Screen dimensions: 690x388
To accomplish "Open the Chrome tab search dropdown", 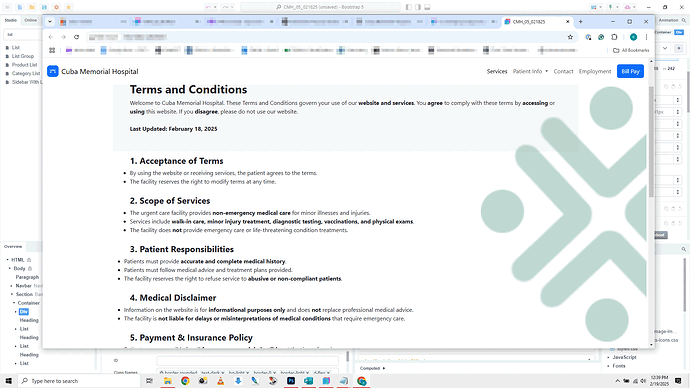I will (x=50, y=22).
